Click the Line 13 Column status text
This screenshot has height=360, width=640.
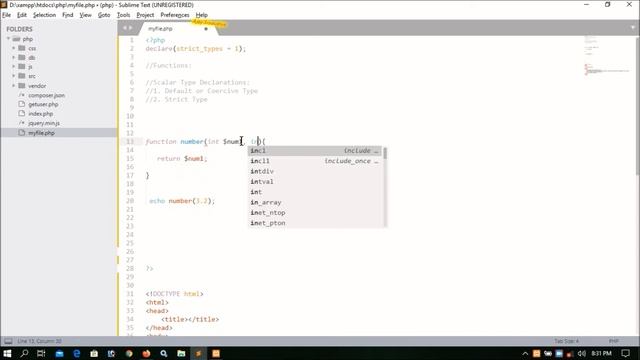click(x=40, y=341)
